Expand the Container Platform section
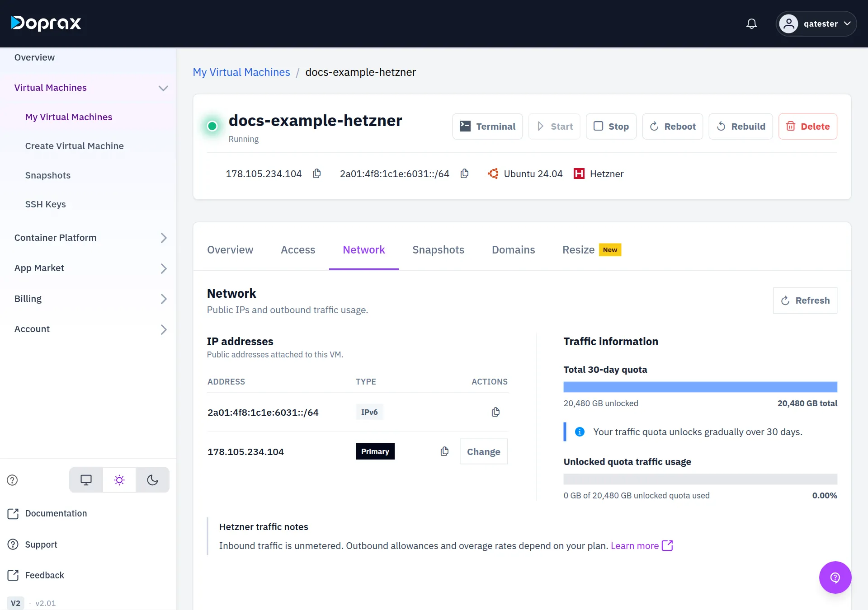The height and width of the screenshot is (610, 868). tap(164, 238)
